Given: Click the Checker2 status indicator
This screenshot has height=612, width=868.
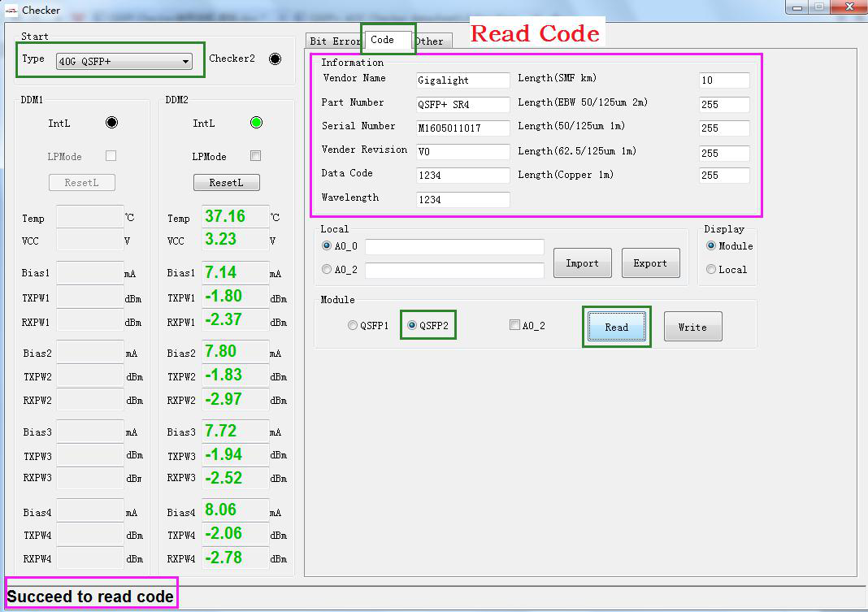Looking at the screenshot, I should click(x=276, y=59).
